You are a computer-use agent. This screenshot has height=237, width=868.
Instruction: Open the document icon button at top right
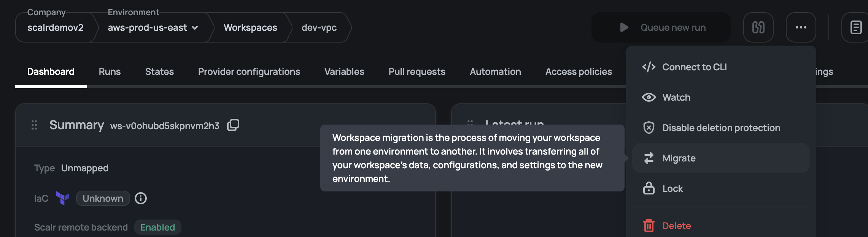[856, 27]
